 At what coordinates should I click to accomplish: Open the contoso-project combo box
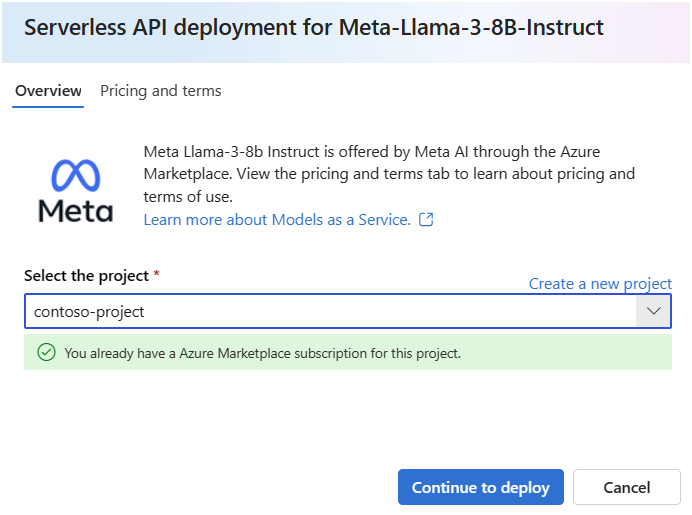pos(330,311)
